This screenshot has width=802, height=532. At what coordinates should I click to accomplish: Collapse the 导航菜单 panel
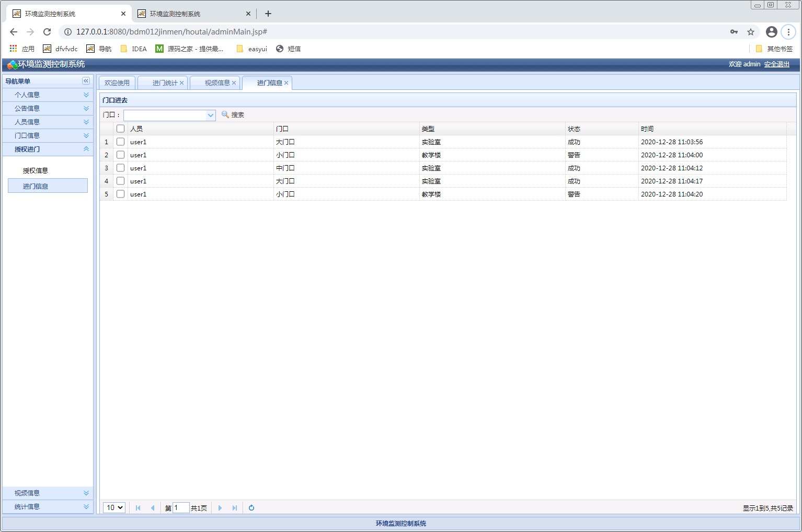[x=86, y=81]
